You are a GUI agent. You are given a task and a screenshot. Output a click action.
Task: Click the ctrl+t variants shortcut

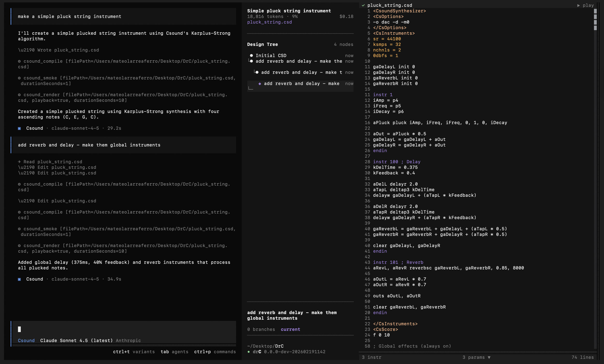click(x=134, y=352)
